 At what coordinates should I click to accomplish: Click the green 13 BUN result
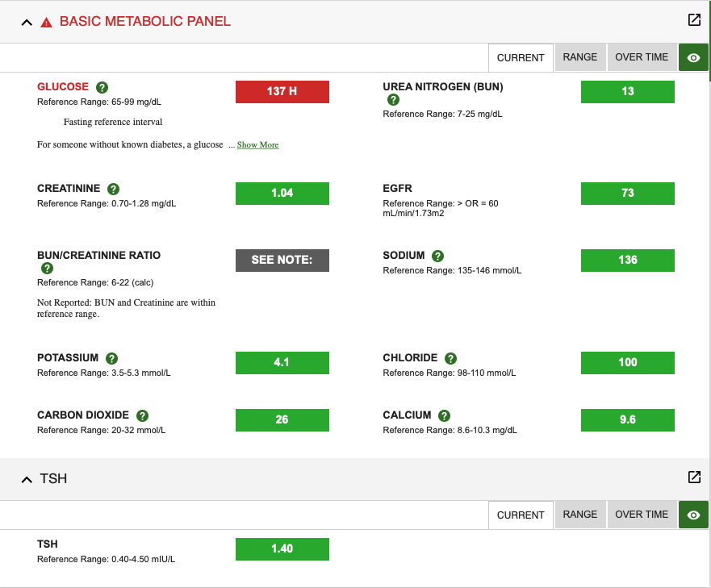pyautogui.click(x=628, y=92)
